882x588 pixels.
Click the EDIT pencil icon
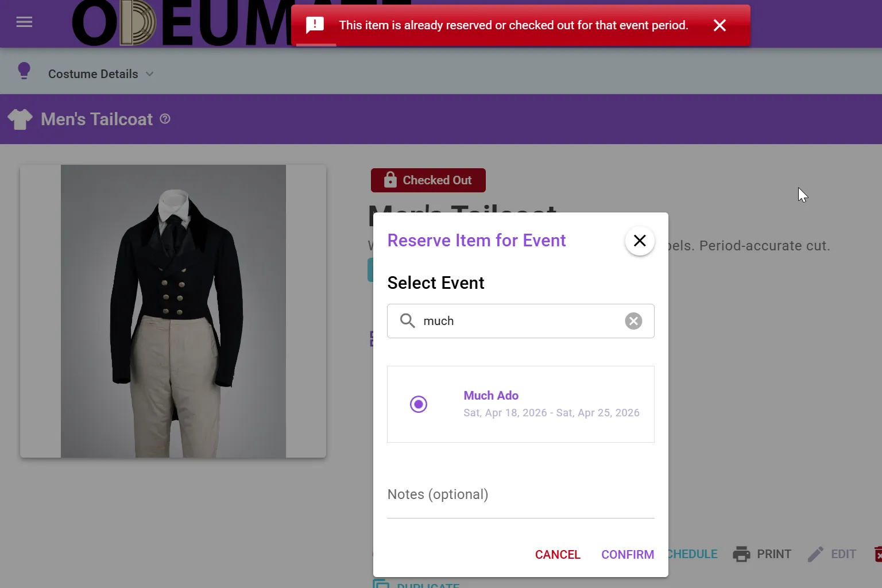pyautogui.click(x=815, y=554)
